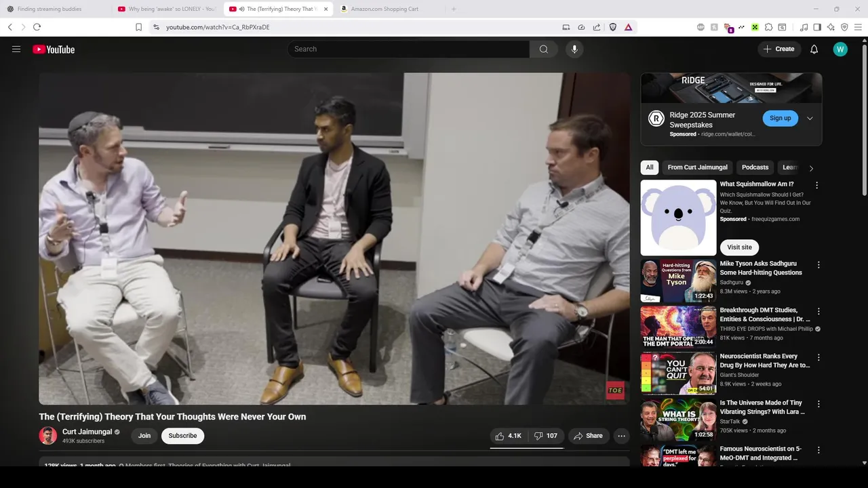Open the What Is String Theory thumbnail
This screenshot has height=488, width=868.
[x=678, y=419]
